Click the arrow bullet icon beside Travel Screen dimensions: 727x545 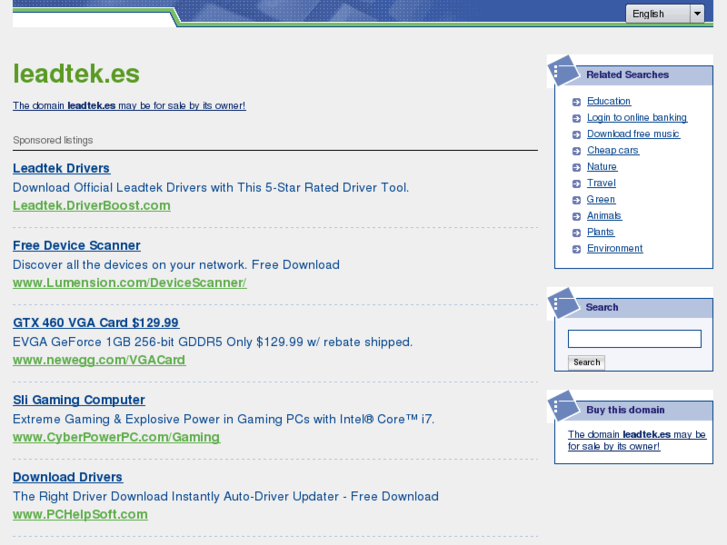[576, 184]
